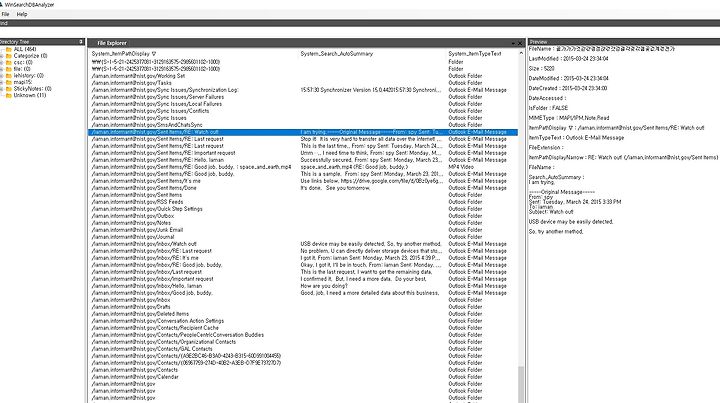Select the Inbox/Good job, buddy. row
This screenshot has width=720, height=403.
(x=303, y=293)
